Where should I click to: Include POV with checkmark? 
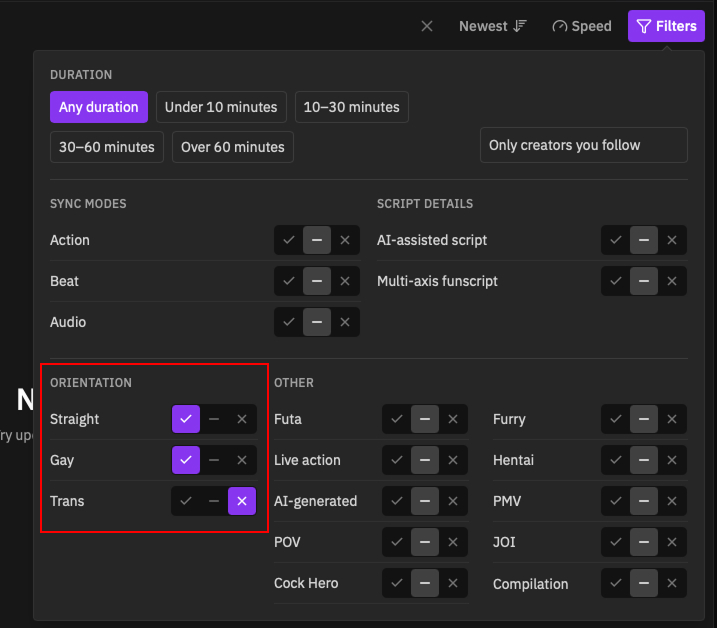(396, 542)
